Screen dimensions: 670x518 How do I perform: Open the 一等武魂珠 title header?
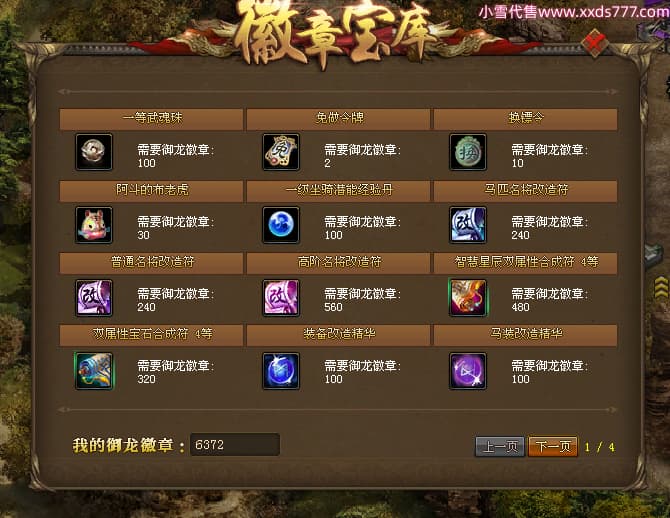click(x=151, y=119)
